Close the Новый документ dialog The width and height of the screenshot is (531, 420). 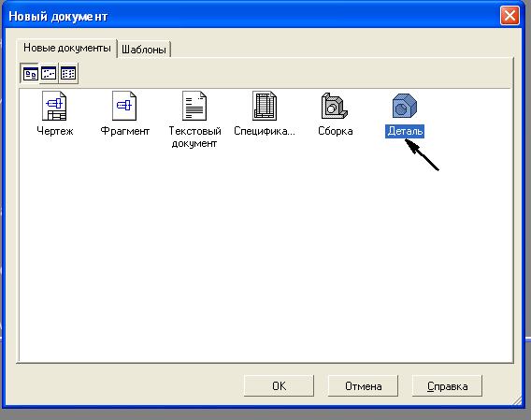[x=509, y=16]
